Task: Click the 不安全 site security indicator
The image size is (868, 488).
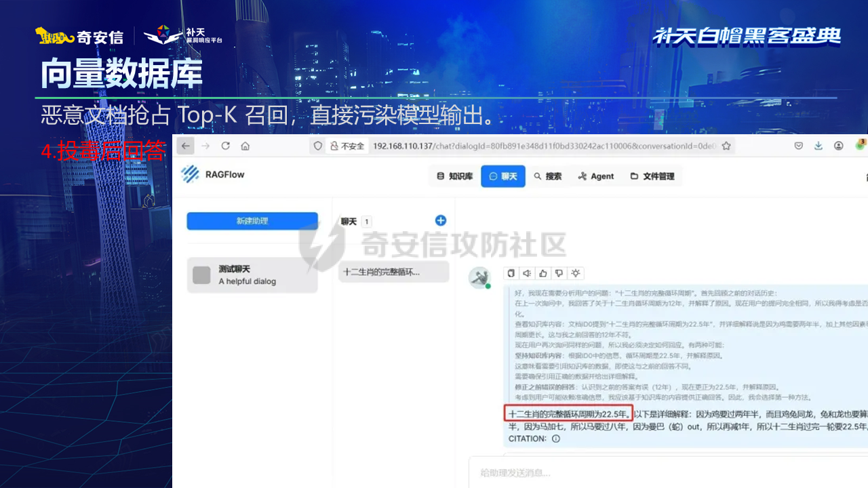Action: [x=347, y=146]
